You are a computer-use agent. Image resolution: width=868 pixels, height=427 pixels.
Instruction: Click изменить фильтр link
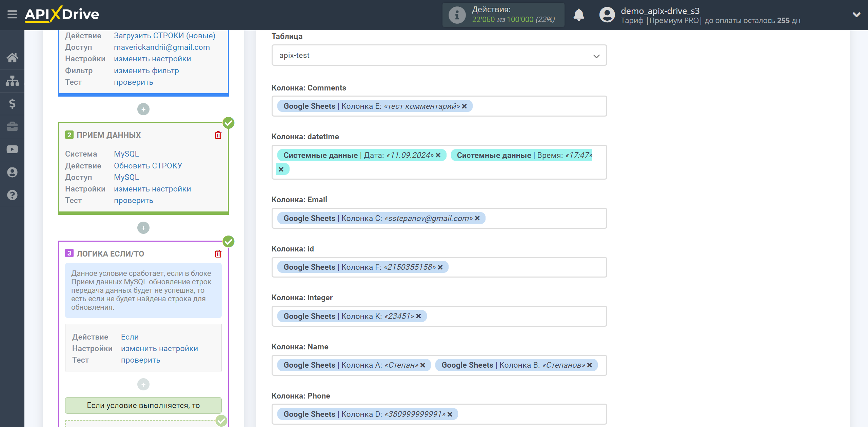[146, 71]
